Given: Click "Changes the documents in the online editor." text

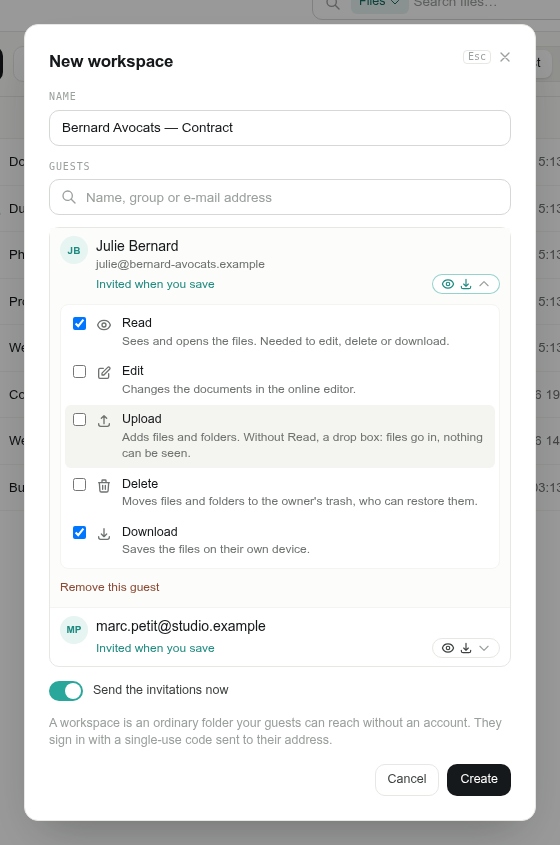Looking at the screenshot, I should pyautogui.click(x=239, y=390).
